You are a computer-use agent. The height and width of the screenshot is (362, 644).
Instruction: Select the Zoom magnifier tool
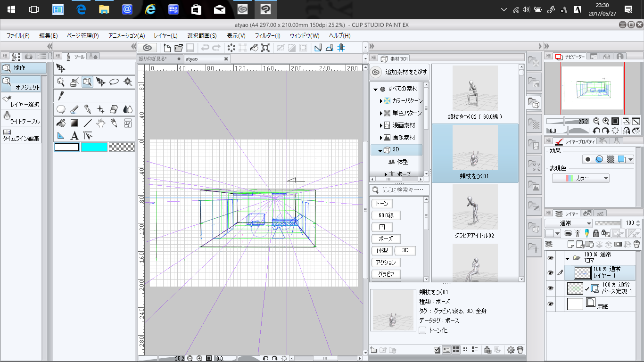click(61, 82)
